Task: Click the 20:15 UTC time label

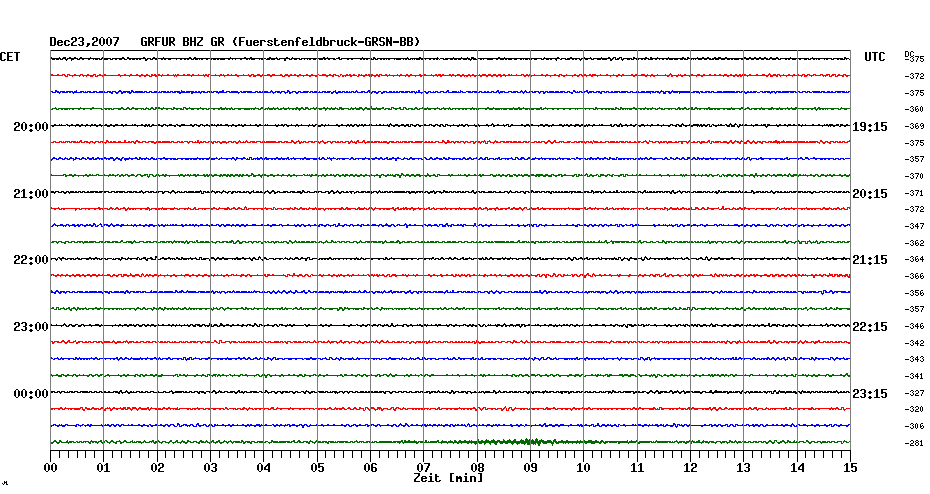Action: coord(870,193)
